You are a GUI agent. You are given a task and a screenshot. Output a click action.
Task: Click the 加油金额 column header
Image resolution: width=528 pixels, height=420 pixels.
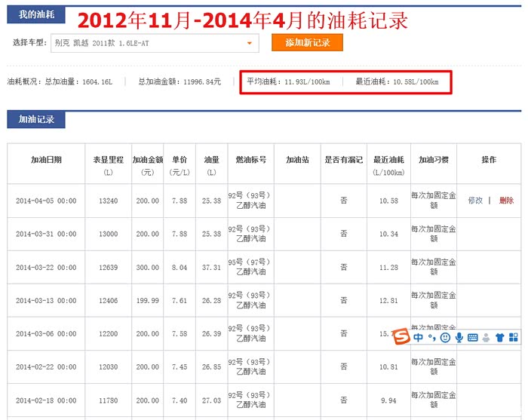tap(148, 160)
